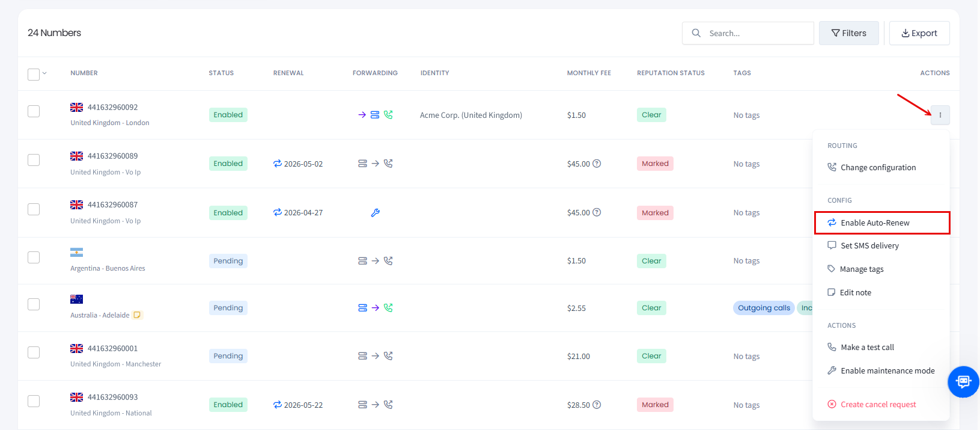Viewport: 980px width, 430px height.
Task: Click the forwarding icons in the Argentina row
Action: [x=375, y=261]
